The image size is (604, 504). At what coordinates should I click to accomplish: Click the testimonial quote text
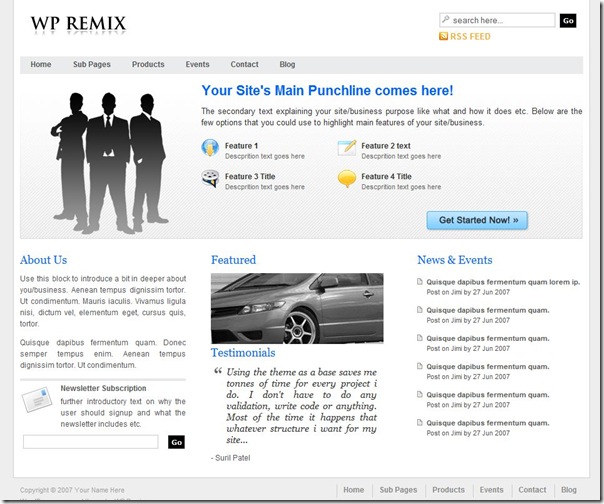[302, 406]
